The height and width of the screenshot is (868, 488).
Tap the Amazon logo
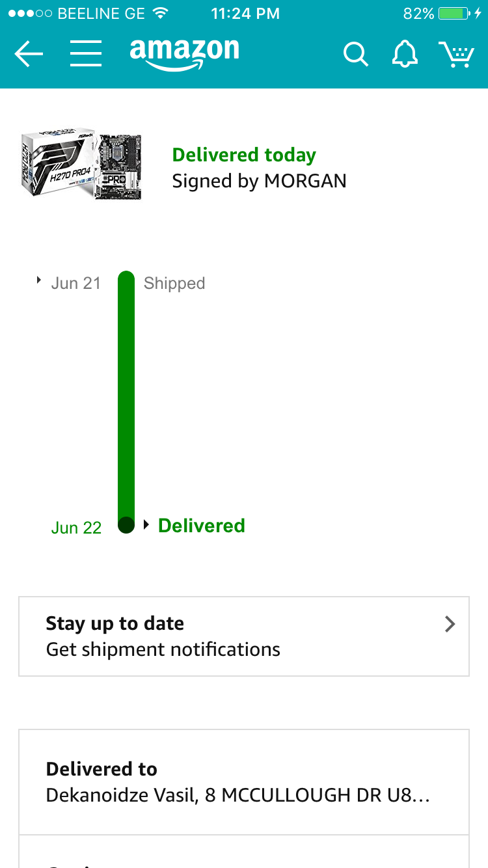pyautogui.click(x=184, y=53)
